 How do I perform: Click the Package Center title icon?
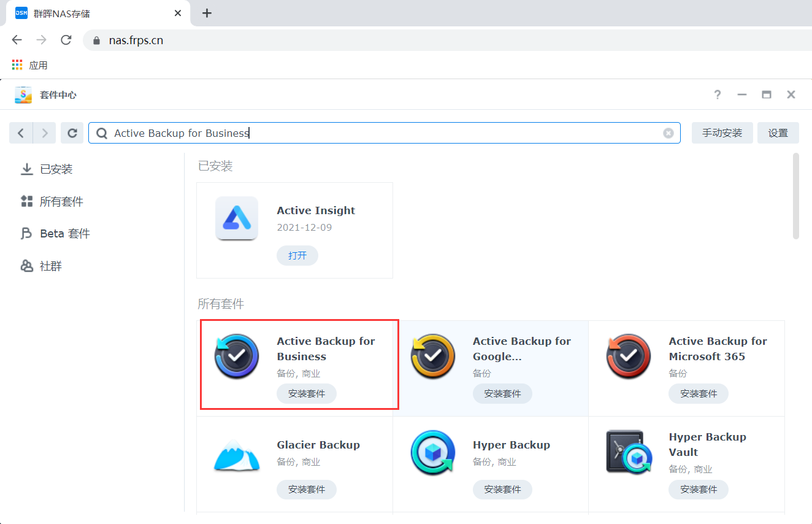click(x=23, y=94)
